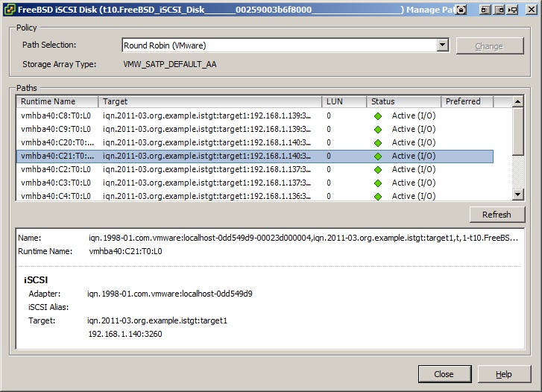Click green diamond status icon for vmhba40:C20 row
This screenshot has width=542, height=392.
click(x=378, y=143)
